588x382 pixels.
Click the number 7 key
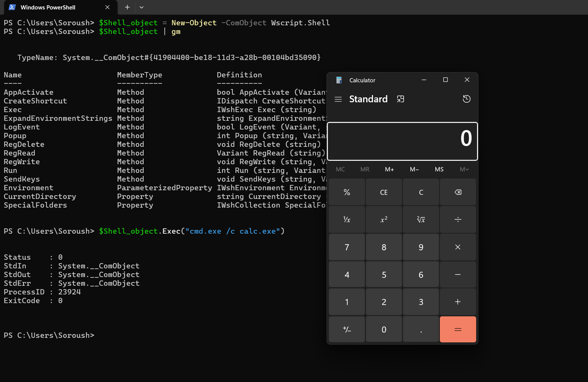347,247
